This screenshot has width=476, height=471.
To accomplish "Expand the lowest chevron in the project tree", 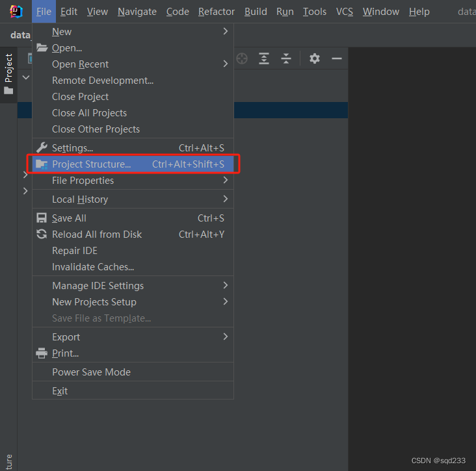I will tap(25, 191).
